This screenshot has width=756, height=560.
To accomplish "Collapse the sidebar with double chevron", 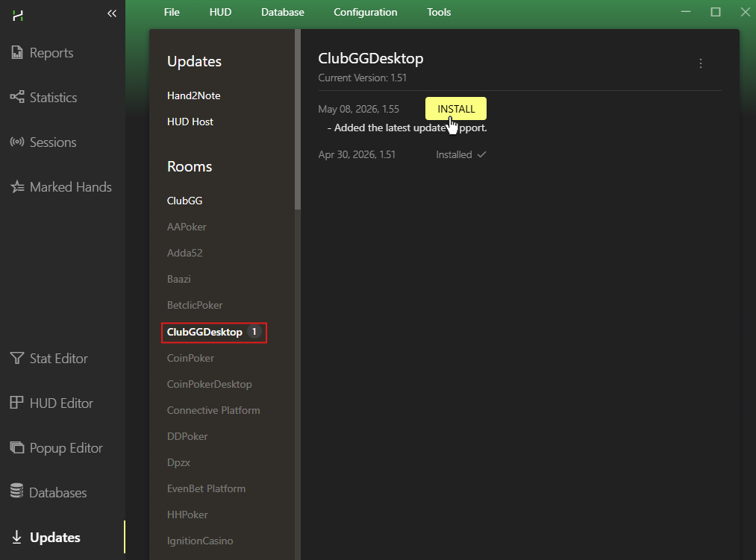I will (x=112, y=13).
